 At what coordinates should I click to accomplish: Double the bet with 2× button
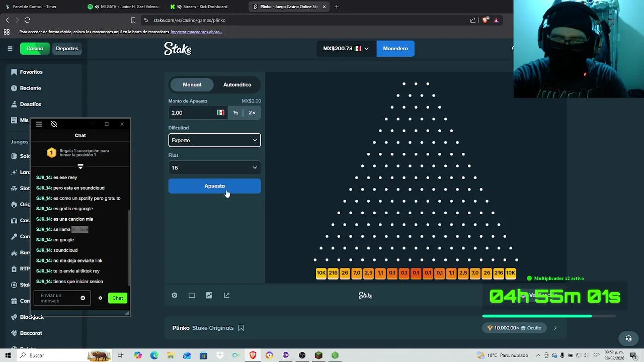point(252,113)
